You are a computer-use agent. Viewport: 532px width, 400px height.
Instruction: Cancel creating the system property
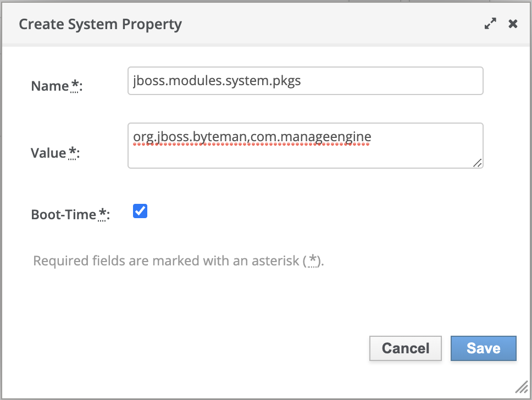tap(406, 348)
